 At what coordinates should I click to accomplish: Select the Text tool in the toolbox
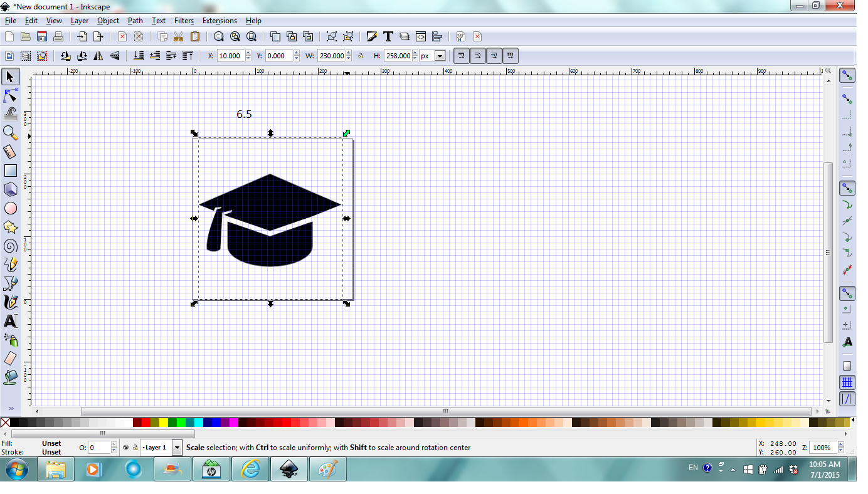coord(11,321)
